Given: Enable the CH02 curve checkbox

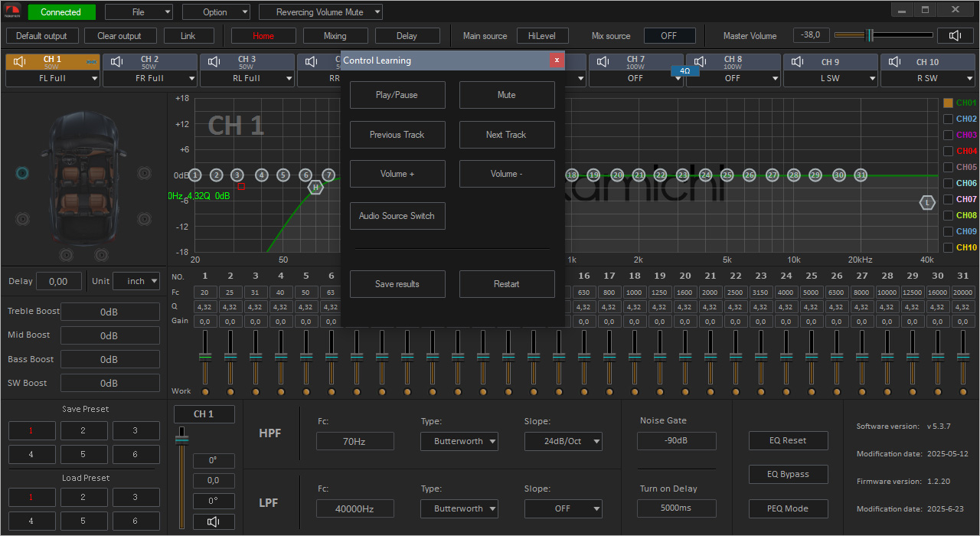Looking at the screenshot, I should tap(949, 119).
